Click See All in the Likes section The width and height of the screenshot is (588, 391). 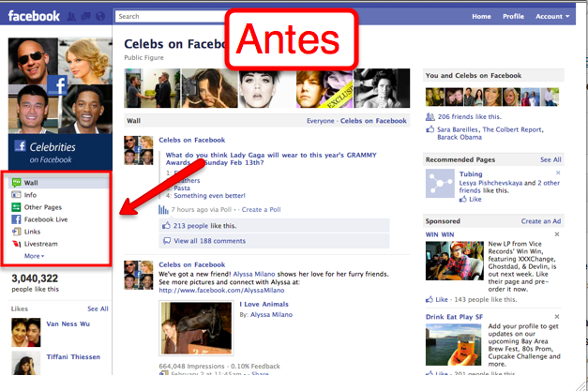click(98, 308)
